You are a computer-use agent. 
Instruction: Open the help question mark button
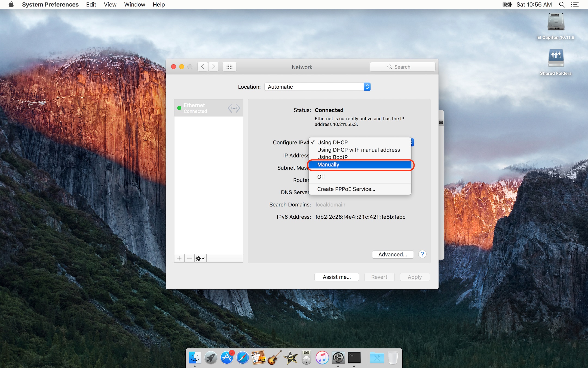(x=422, y=254)
